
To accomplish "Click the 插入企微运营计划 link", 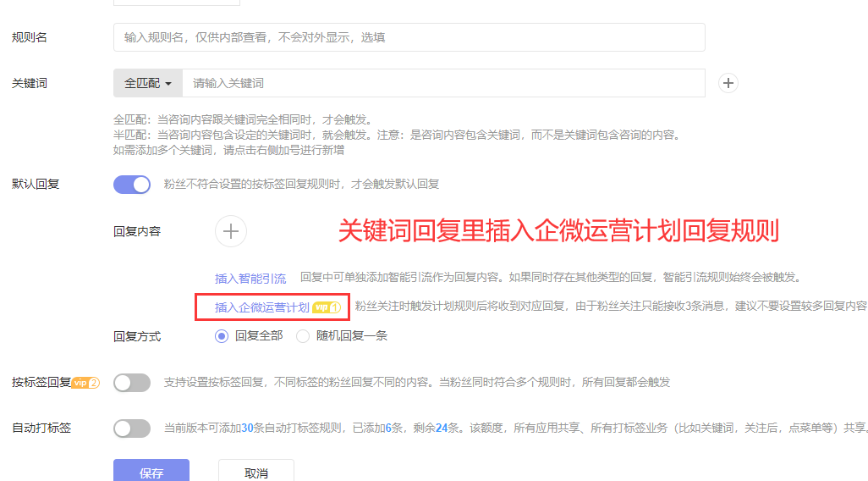I will pos(262,307).
